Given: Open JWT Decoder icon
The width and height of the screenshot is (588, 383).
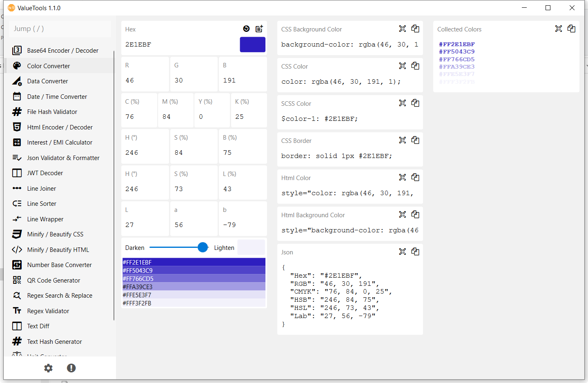Looking at the screenshot, I should click(x=17, y=173).
